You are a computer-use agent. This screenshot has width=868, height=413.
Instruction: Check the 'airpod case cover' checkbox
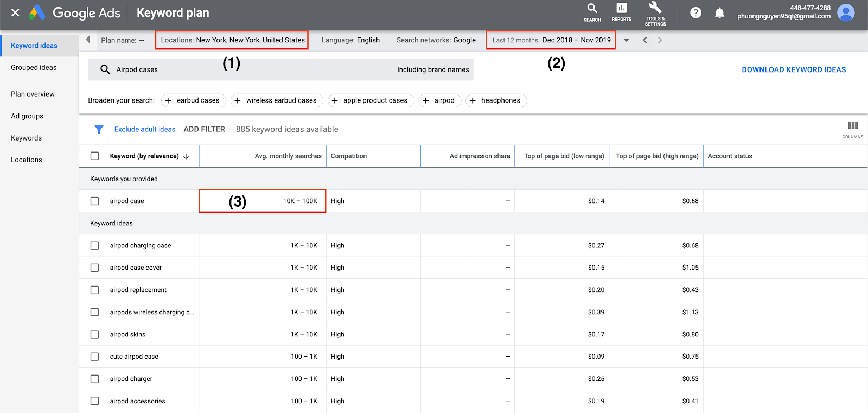[x=95, y=268]
